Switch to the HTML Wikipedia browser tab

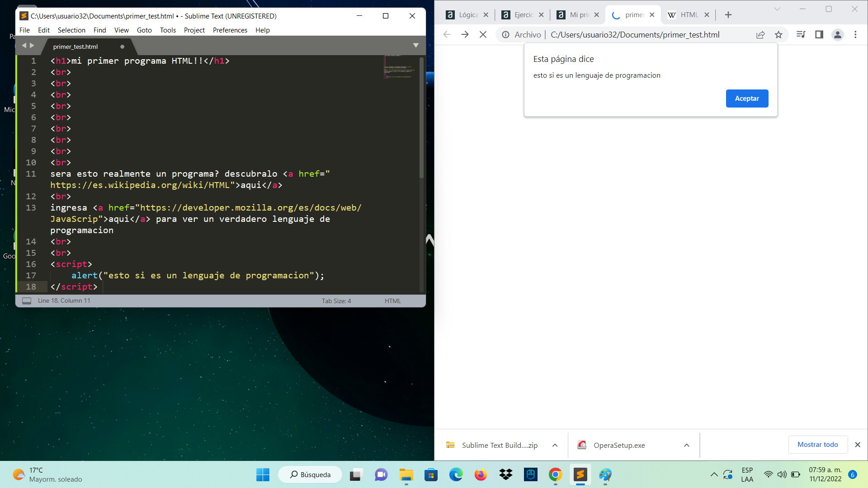pos(689,15)
